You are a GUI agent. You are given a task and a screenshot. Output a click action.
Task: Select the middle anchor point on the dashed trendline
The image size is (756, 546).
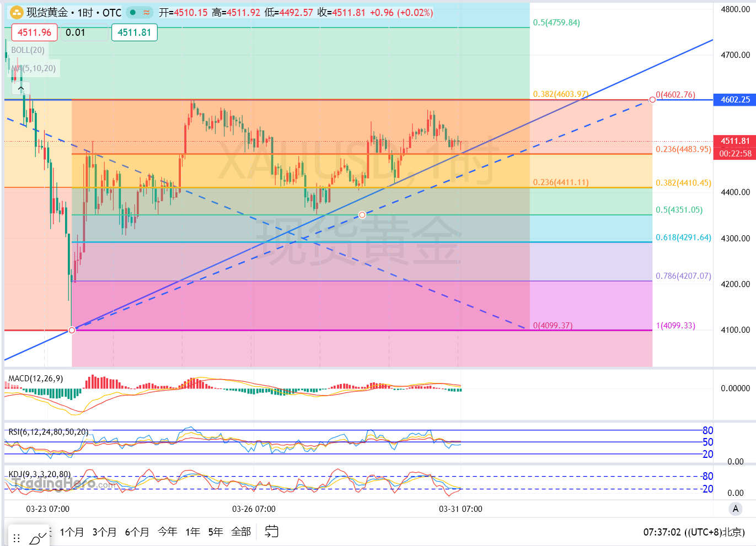362,215
